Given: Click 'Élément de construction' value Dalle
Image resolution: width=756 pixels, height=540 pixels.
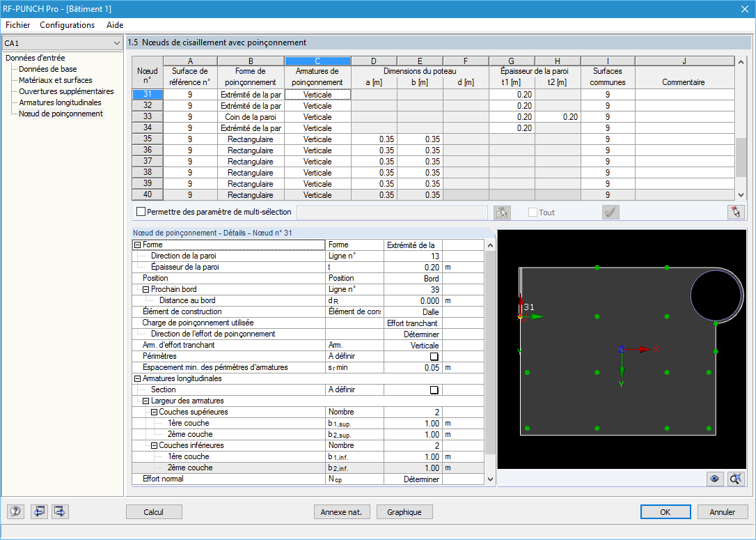Looking at the screenshot, I should tap(413, 312).
